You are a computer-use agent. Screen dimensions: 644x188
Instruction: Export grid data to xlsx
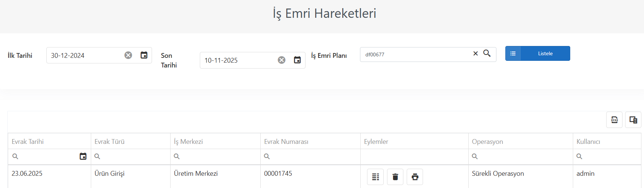point(614,120)
